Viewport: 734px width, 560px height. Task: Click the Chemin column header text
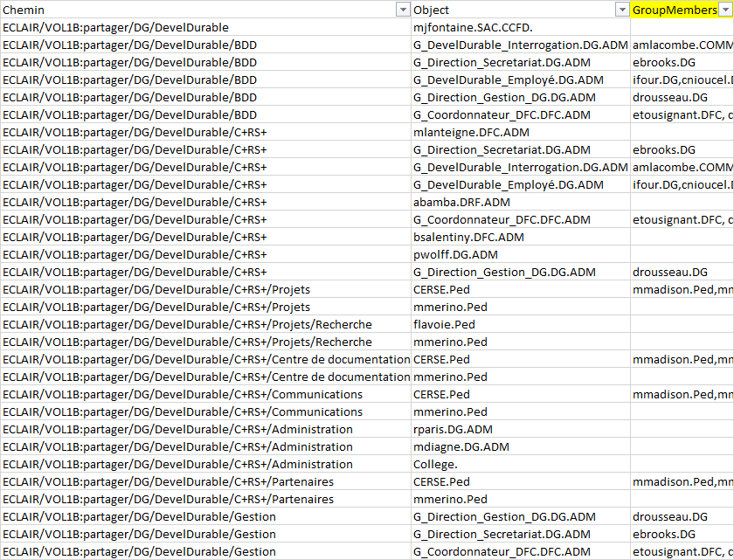24,10
